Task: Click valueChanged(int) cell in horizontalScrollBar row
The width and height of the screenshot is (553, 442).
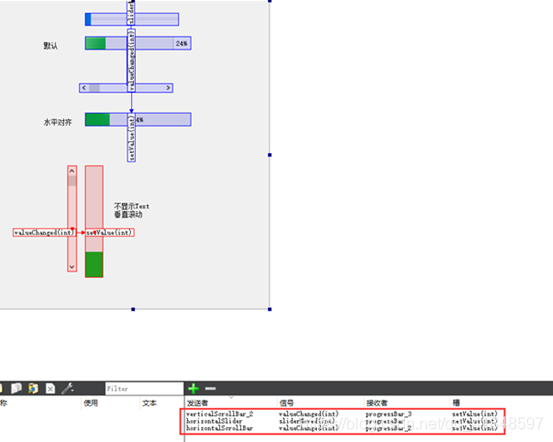Action: pos(309,428)
